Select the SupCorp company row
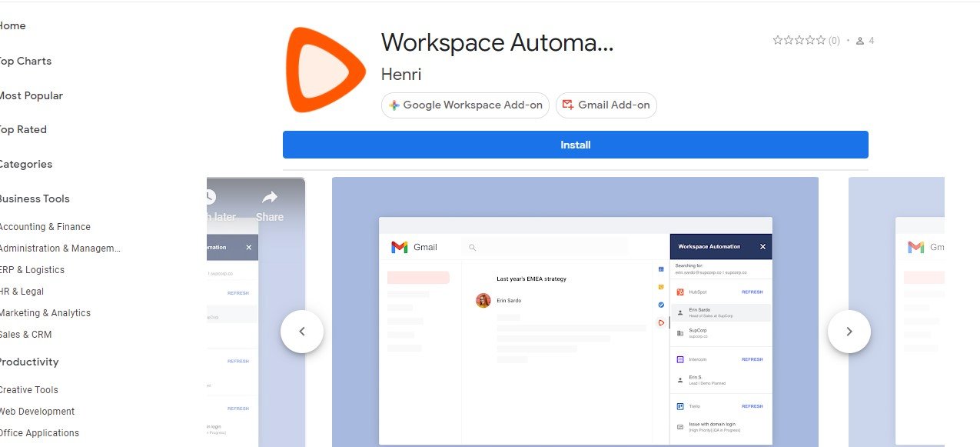Screen dimensions: 980x447 click(721, 332)
